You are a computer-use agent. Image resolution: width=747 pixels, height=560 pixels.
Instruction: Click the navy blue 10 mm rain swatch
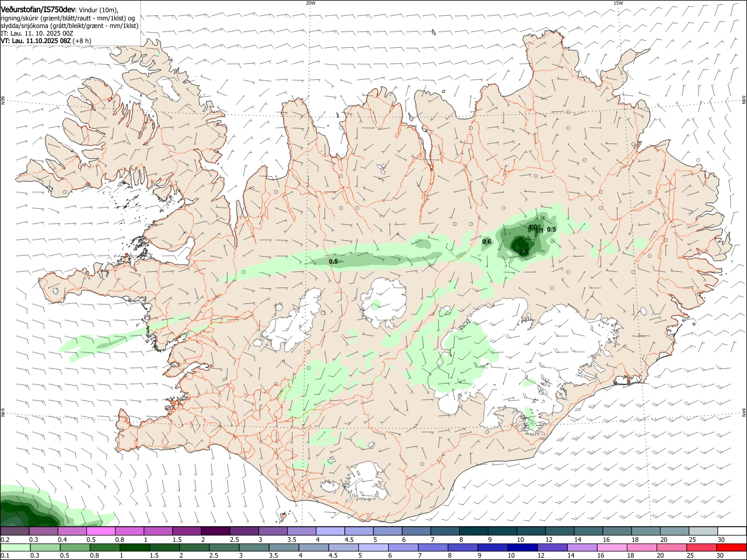click(521, 547)
